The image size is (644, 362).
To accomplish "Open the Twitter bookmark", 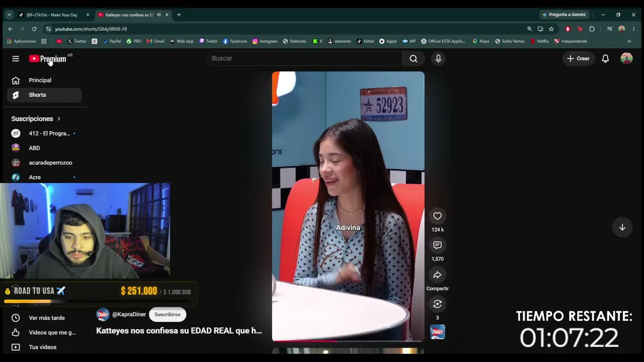I will click(x=76, y=41).
